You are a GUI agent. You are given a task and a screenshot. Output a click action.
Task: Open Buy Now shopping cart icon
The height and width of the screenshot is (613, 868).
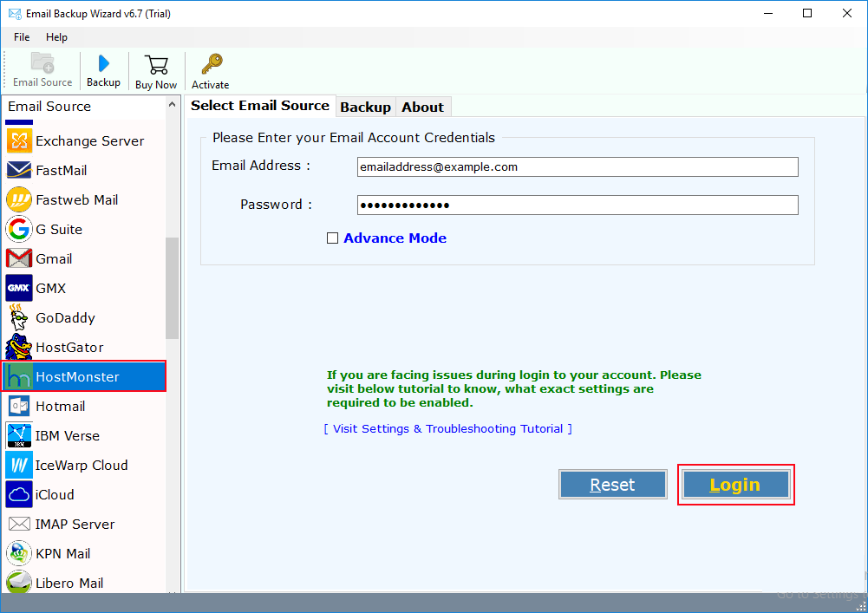pyautogui.click(x=156, y=65)
